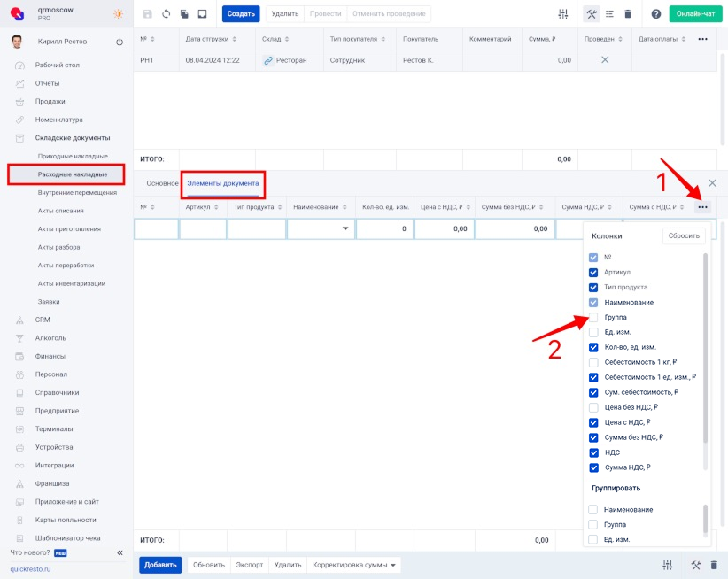The image size is (728, 579).
Task: Click the refresh icon in top toolbar
Action: click(x=166, y=14)
